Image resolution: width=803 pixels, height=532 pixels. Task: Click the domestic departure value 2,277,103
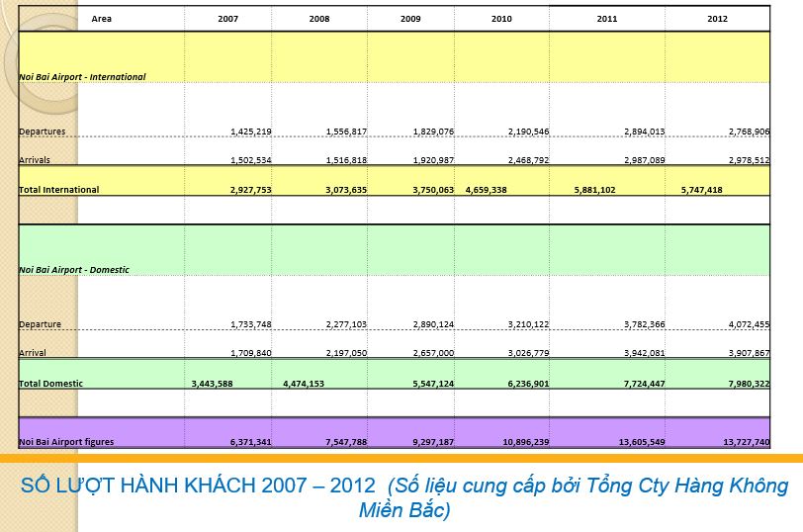(x=347, y=324)
